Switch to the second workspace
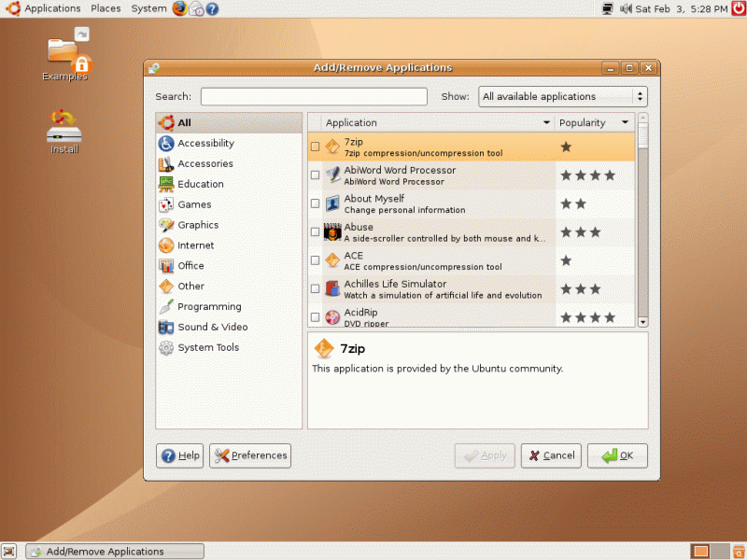The height and width of the screenshot is (560, 747). point(719,552)
